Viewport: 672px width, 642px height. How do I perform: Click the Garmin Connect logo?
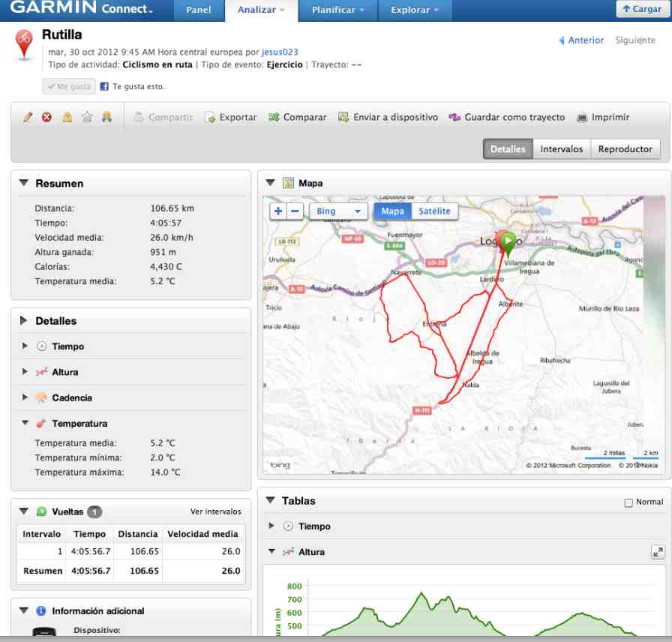point(81,7)
